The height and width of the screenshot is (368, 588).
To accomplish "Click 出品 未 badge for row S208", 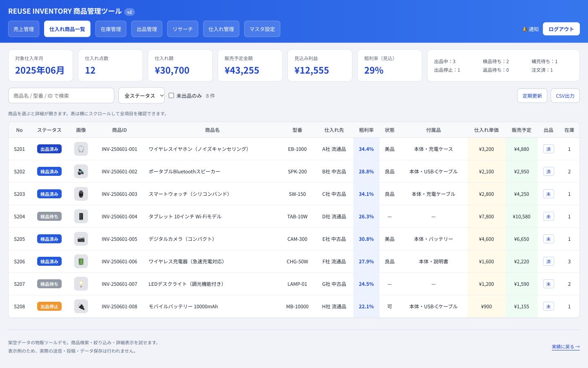I will pyautogui.click(x=548, y=306).
